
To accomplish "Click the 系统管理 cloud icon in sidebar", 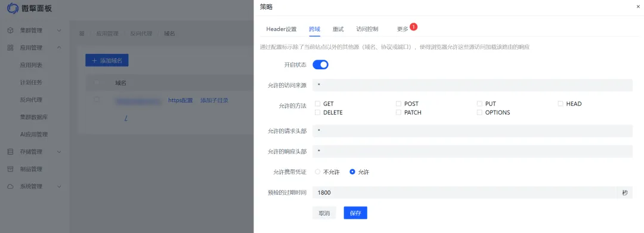I will coord(10,186).
